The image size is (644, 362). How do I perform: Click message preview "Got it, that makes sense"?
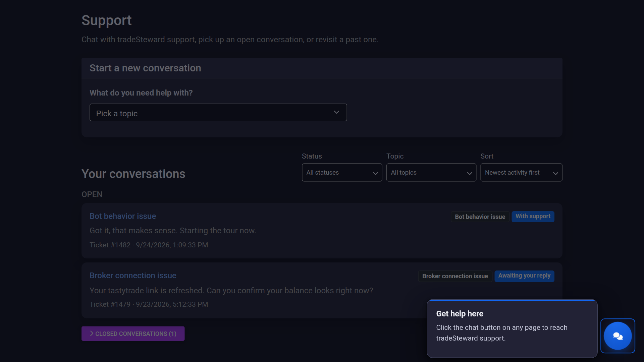[173, 231]
